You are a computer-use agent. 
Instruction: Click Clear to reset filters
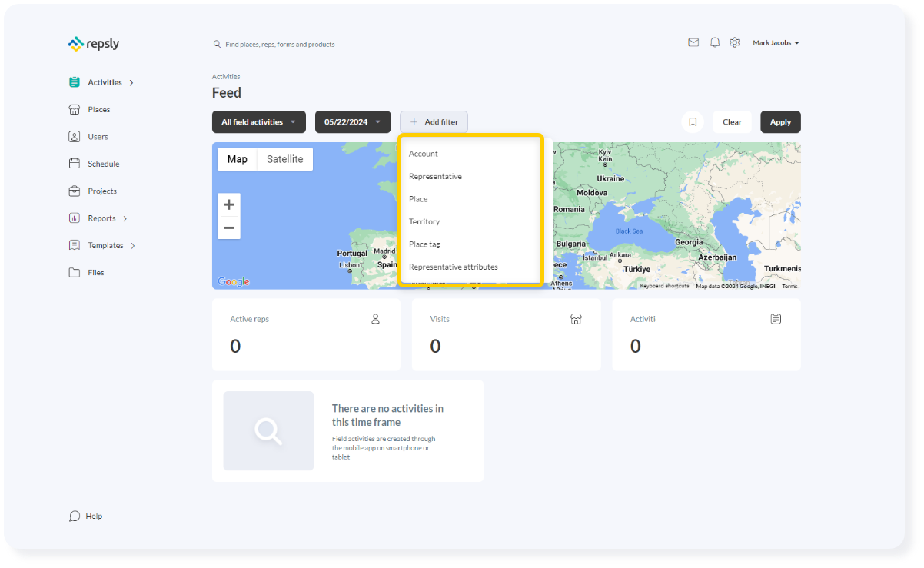[732, 121]
